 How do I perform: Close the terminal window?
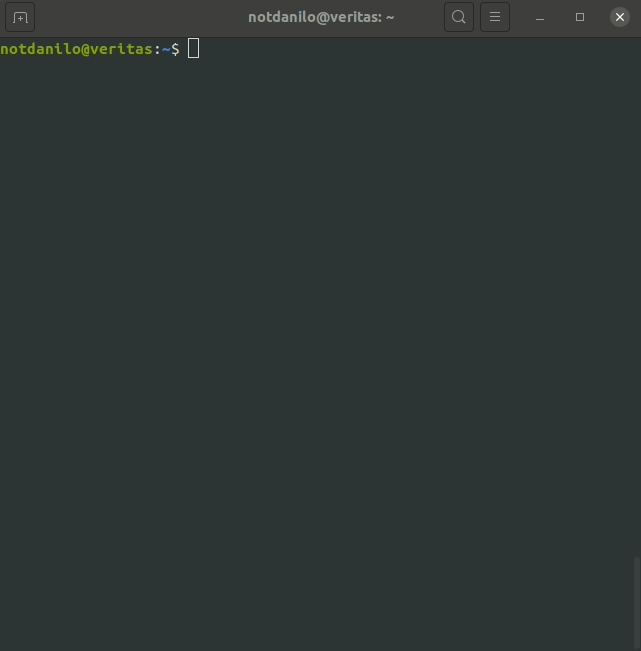click(x=620, y=17)
